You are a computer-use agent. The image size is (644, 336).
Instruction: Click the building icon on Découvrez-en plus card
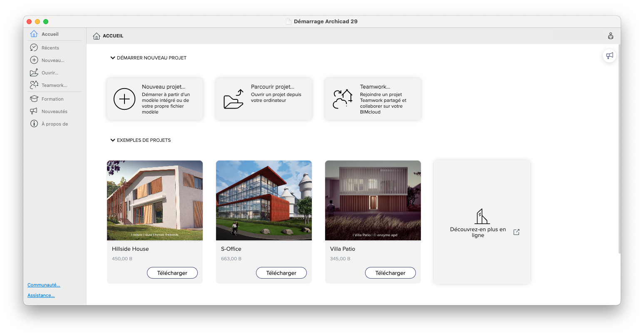click(482, 216)
